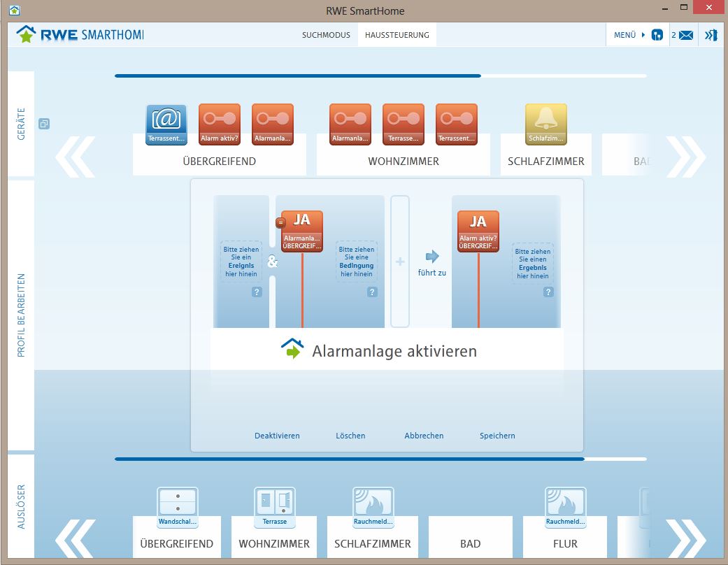Click Speichern to save profile
The height and width of the screenshot is (565, 728).
tap(497, 436)
